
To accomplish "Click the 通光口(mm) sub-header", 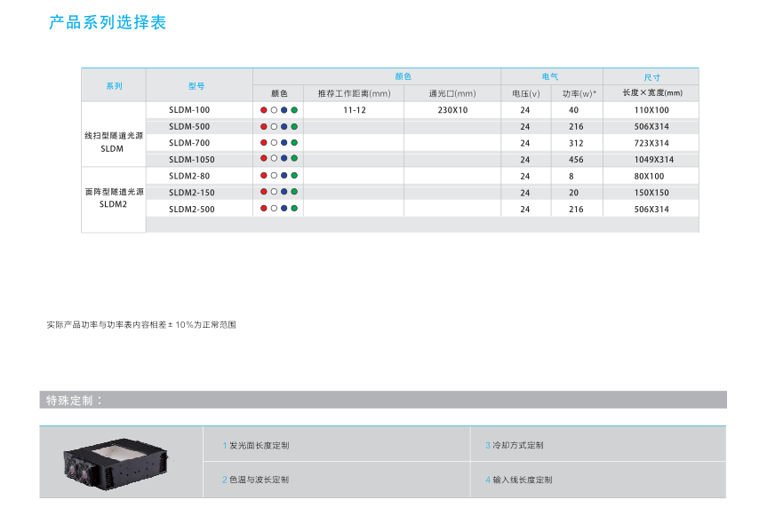I will (x=452, y=93).
